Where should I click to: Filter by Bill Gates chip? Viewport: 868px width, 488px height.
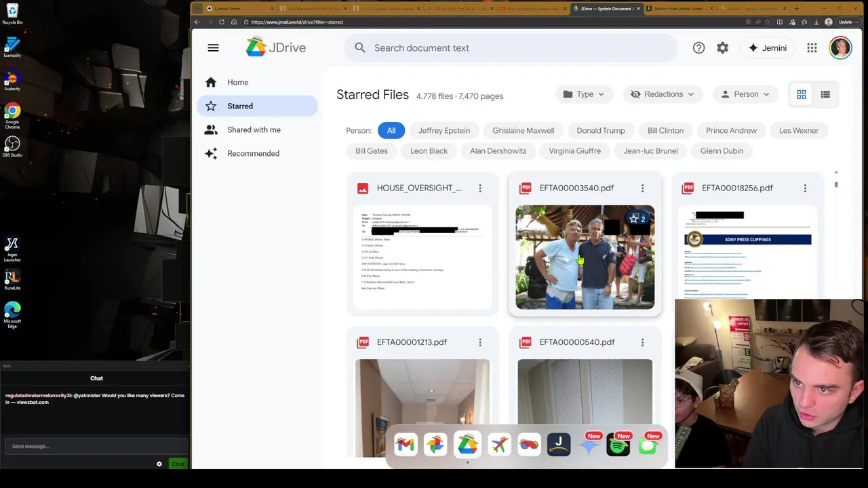click(x=372, y=150)
